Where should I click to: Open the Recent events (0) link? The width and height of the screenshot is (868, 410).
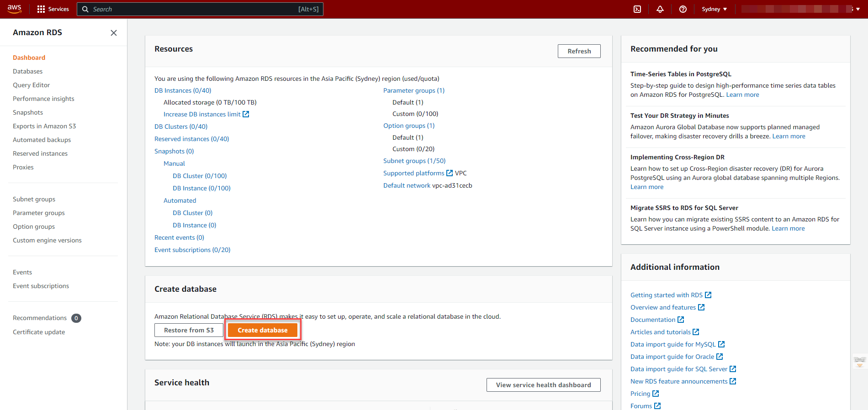tap(179, 237)
